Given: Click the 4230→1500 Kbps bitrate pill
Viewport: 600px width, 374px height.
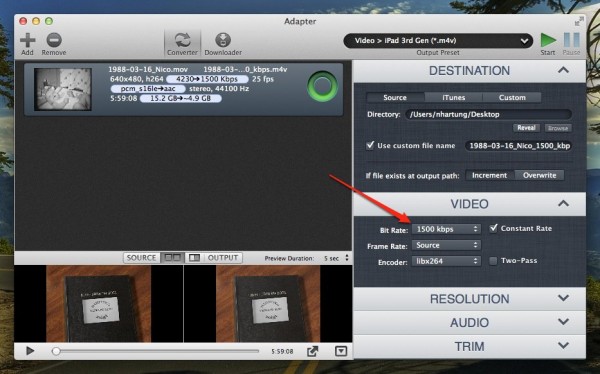Looking at the screenshot, I should pyautogui.click(x=207, y=79).
